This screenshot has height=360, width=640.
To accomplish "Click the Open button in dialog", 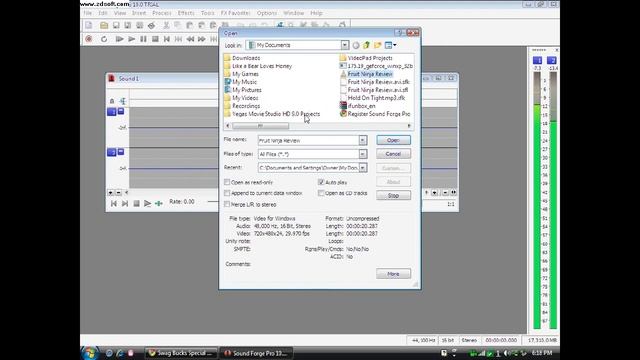I will (393, 140).
